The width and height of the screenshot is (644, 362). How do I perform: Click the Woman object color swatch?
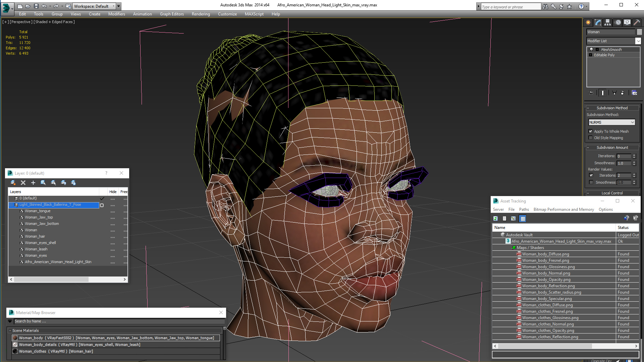tap(639, 32)
